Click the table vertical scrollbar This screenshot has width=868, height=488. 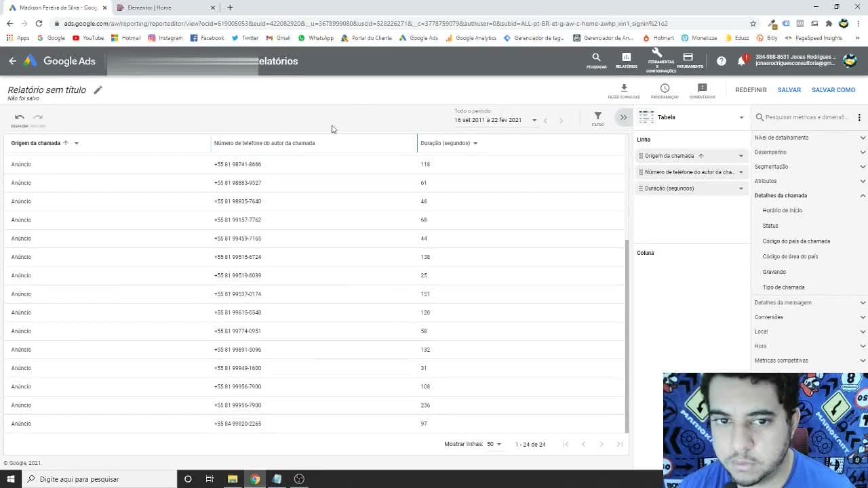pyautogui.click(x=627, y=335)
